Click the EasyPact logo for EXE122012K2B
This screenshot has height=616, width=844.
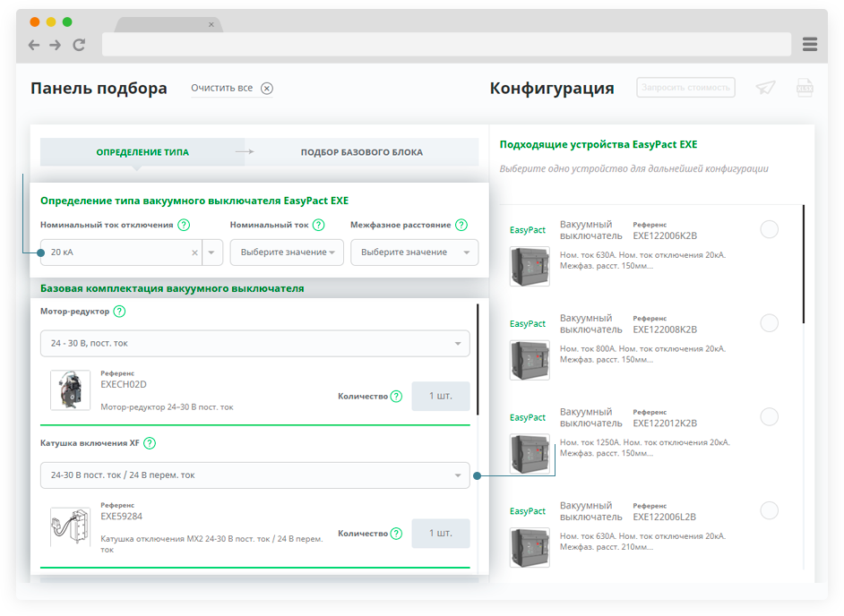point(528,417)
